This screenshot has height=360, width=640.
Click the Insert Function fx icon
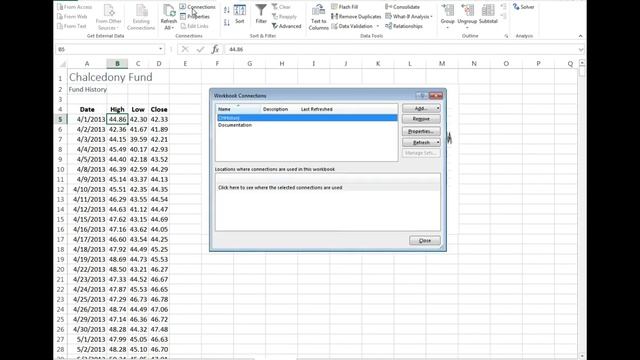coord(215,49)
